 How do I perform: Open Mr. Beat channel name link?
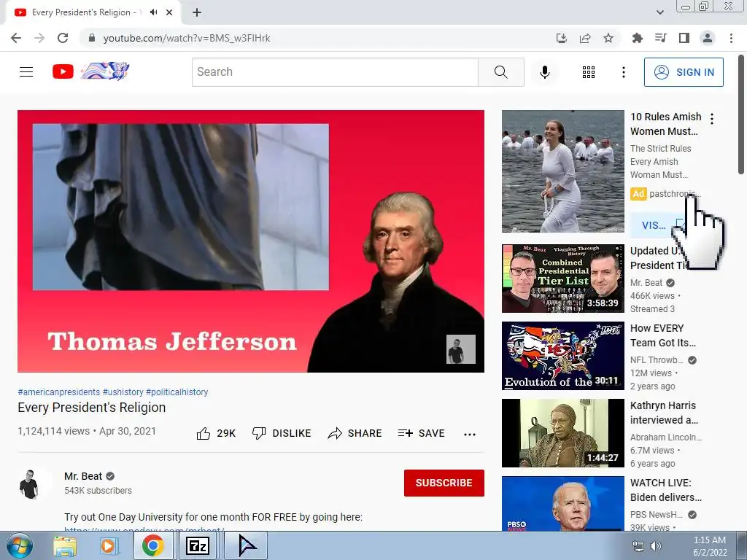83,476
